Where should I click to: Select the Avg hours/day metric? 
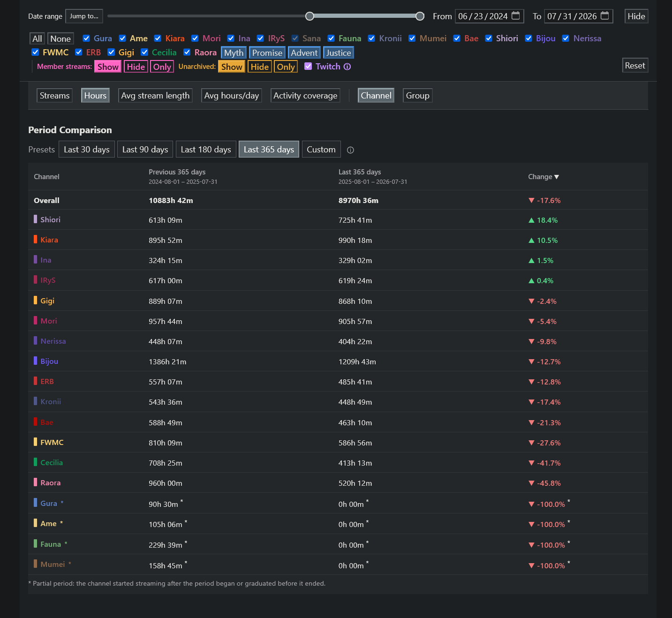[232, 96]
